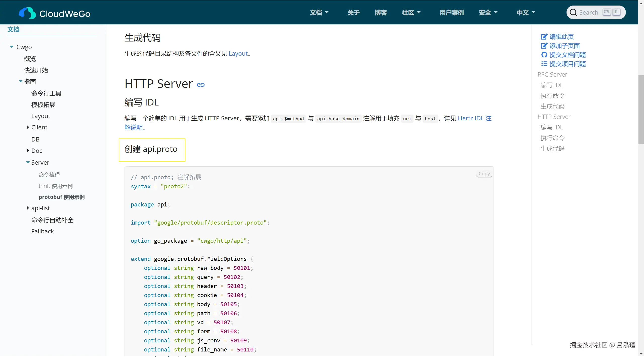Collapse the Server sidebar group
Screen dimensions: 644x357
(28, 162)
